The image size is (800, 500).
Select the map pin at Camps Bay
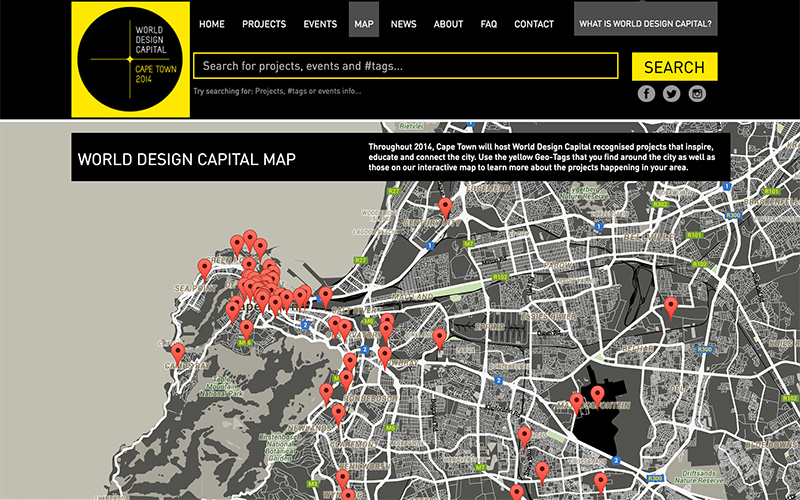pyautogui.click(x=178, y=354)
